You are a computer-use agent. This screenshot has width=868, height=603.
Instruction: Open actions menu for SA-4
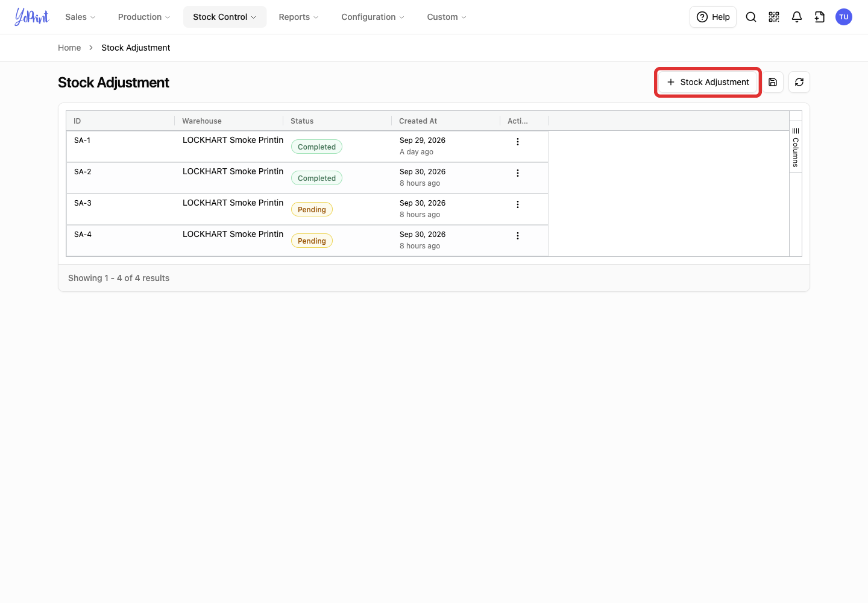pos(518,236)
